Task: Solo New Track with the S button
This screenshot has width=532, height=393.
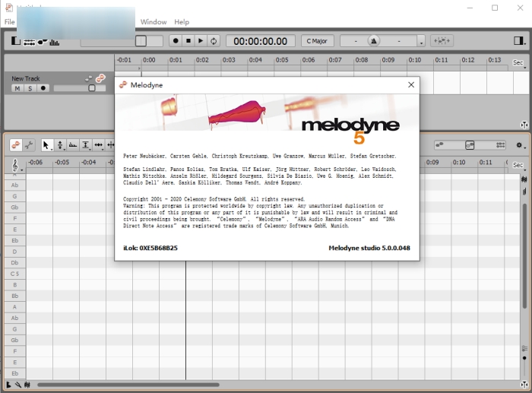Action: click(x=30, y=89)
